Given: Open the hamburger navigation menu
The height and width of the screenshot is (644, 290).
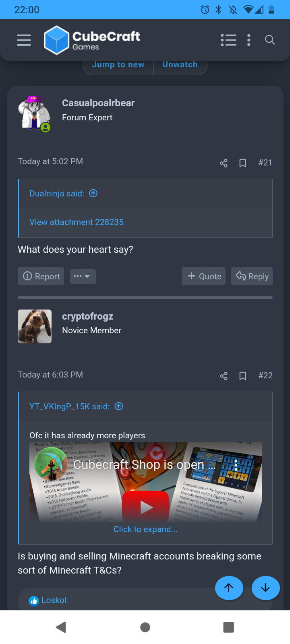Looking at the screenshot, I should [x=24, y=40].
